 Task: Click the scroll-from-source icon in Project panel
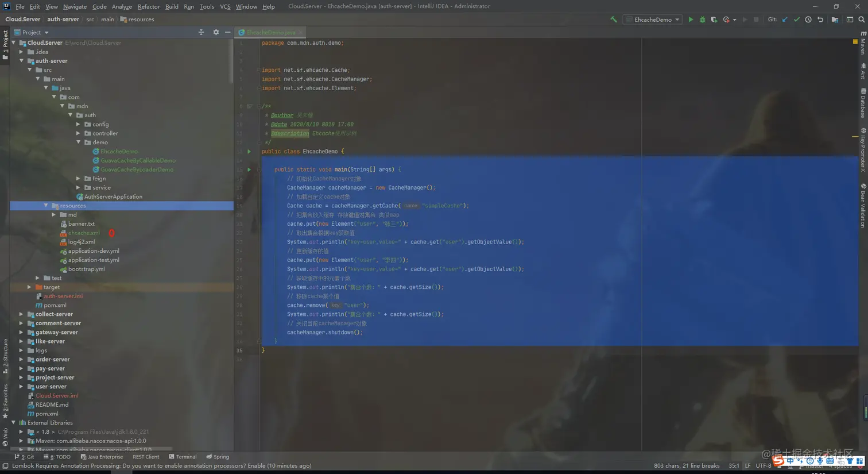201,32
